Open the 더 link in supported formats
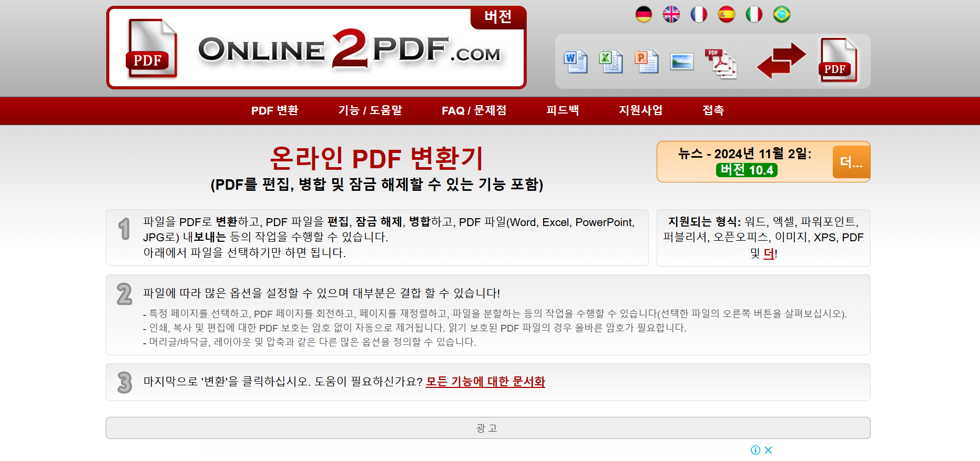 [x=769, y=254]
